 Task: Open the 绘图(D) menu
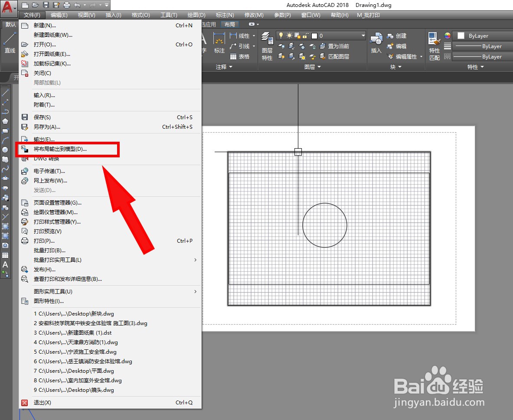click(x=196, y=15)
